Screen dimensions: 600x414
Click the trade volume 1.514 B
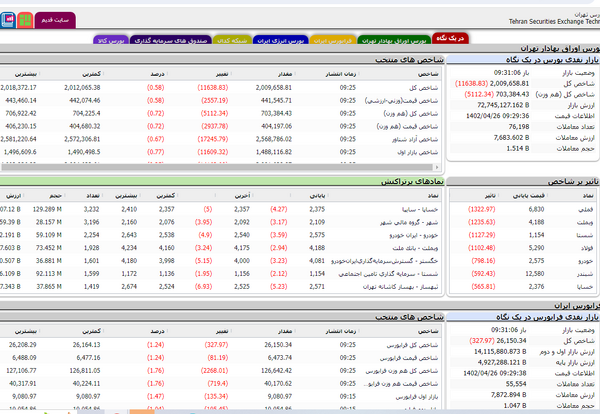point(518,148)
